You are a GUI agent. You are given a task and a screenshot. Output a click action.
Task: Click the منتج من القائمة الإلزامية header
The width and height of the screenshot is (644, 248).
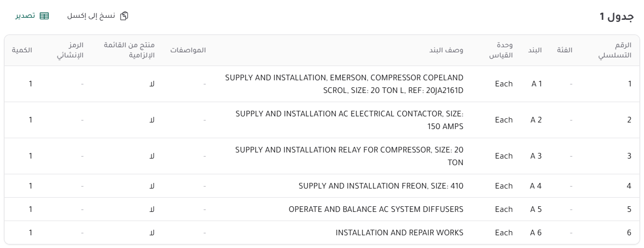pos(129,50)
